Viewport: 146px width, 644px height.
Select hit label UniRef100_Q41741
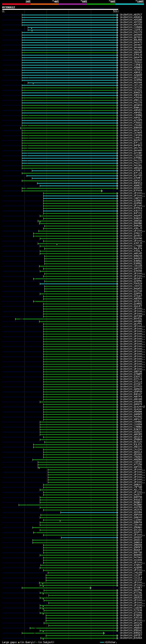point(131,148)
